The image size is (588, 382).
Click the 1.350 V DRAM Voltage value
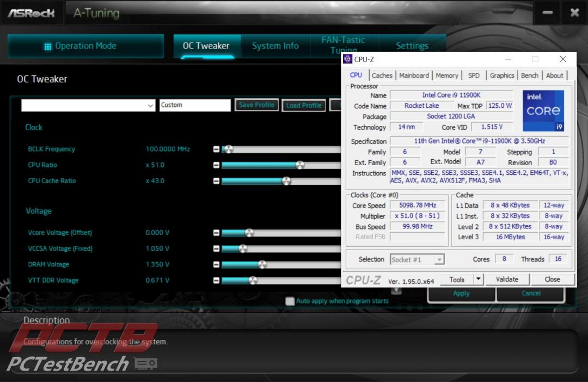tap(157, 264)
